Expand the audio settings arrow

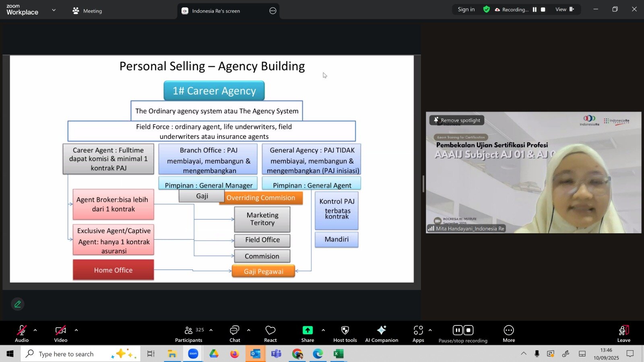tap(35, 330)
